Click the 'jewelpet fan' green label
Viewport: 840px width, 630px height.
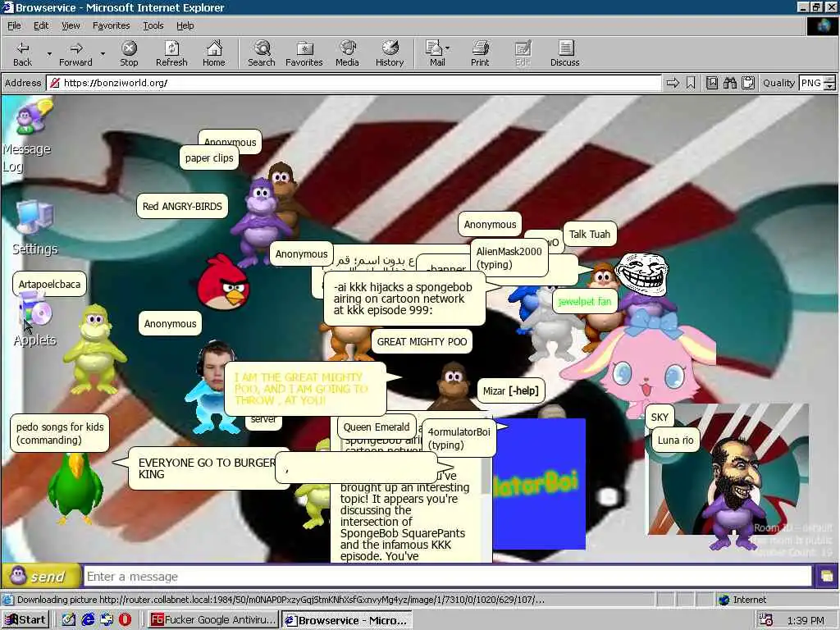[x=584, y=302]
